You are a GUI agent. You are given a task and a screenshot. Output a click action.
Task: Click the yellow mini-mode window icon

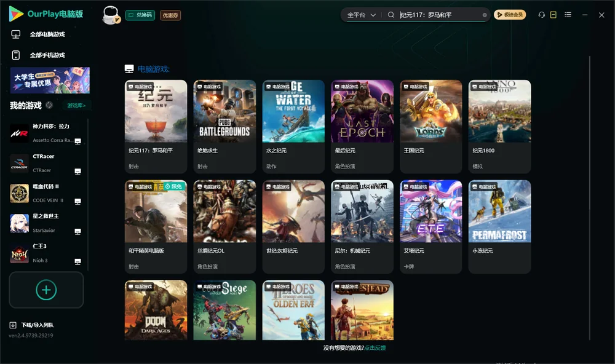click(553, 15)
